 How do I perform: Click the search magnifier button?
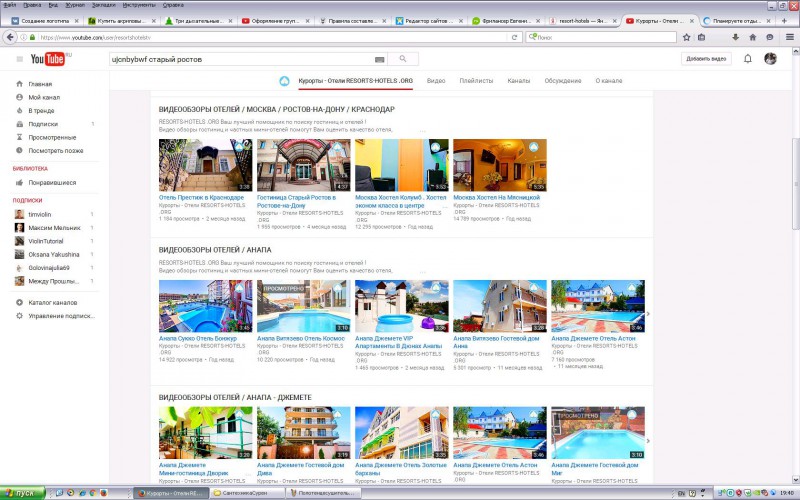point(403,59)
